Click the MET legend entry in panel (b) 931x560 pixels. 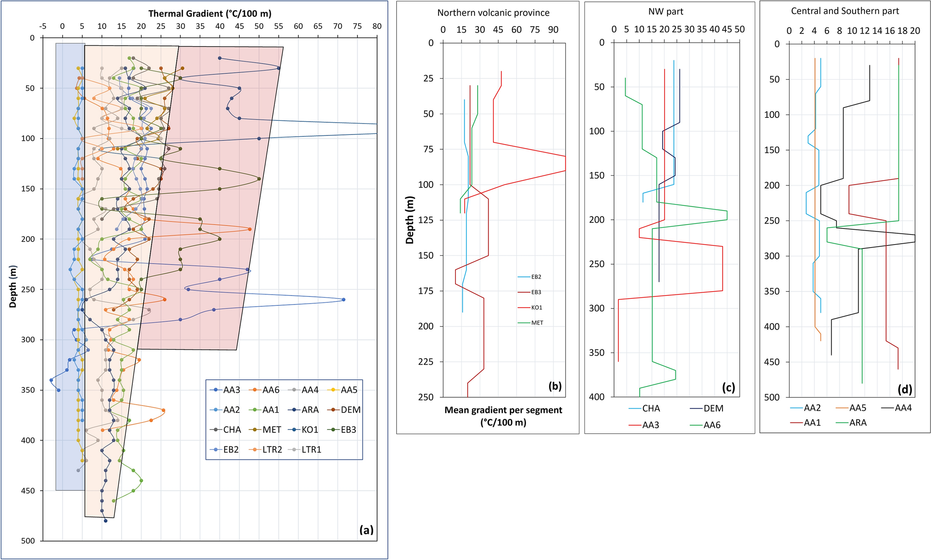coord(530,323)
